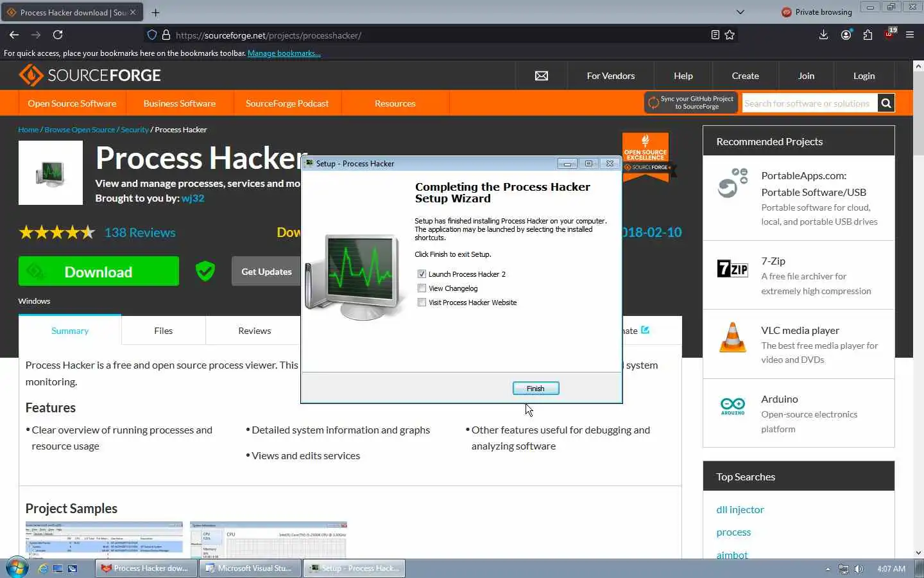Switch to the Reviews tab

point(255,331)
